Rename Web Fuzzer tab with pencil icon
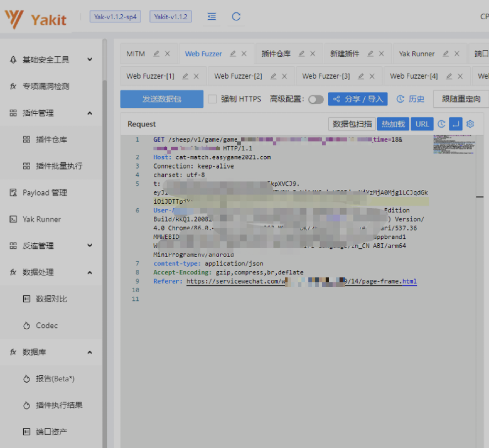Viewport: 489px width, 448px height. 233,53
